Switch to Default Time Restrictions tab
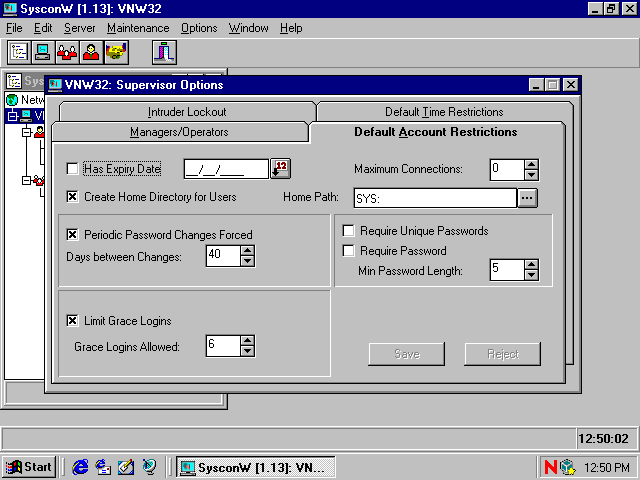This screenshot has width=640, height=480. click(x=444, y=111)
